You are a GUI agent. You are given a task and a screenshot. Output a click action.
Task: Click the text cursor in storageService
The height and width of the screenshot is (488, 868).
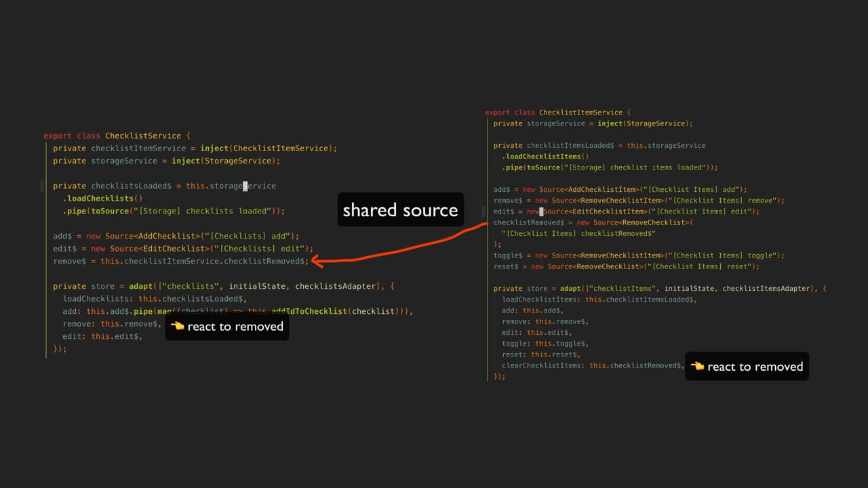coord(245,186)
